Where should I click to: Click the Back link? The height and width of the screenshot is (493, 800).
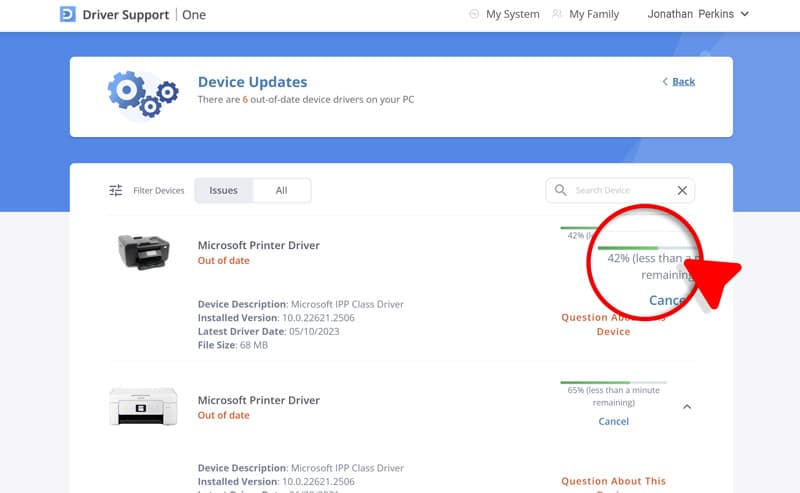(x=683, y=82)
